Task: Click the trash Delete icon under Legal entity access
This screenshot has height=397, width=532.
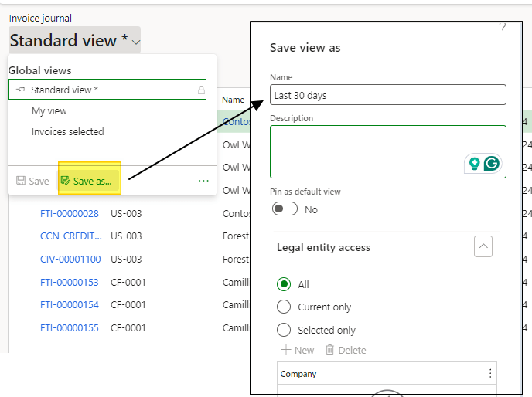Action: click(330, 350)
